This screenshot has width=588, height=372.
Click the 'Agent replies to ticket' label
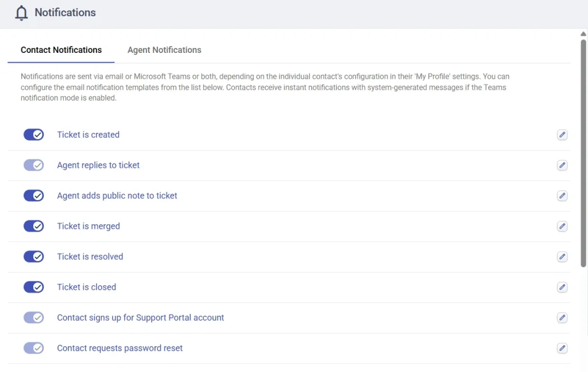[98, 165]
